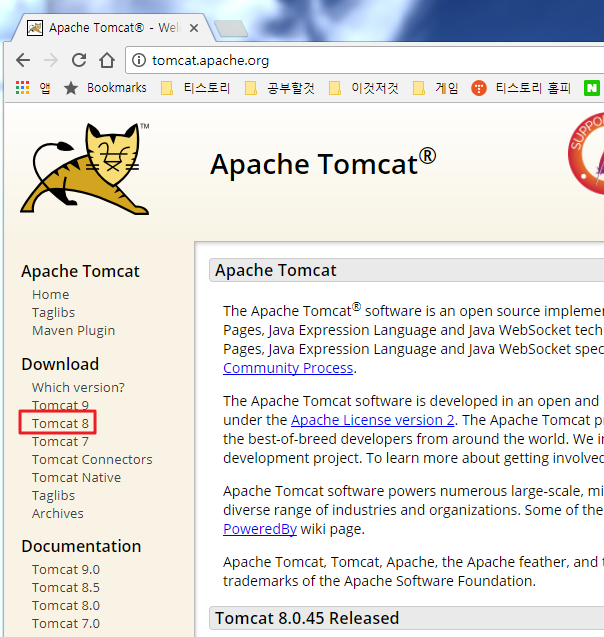This screenshot has height=637, width=604.
Task: Click the Documentation sidebar heading
Action: tap(81, 546)
